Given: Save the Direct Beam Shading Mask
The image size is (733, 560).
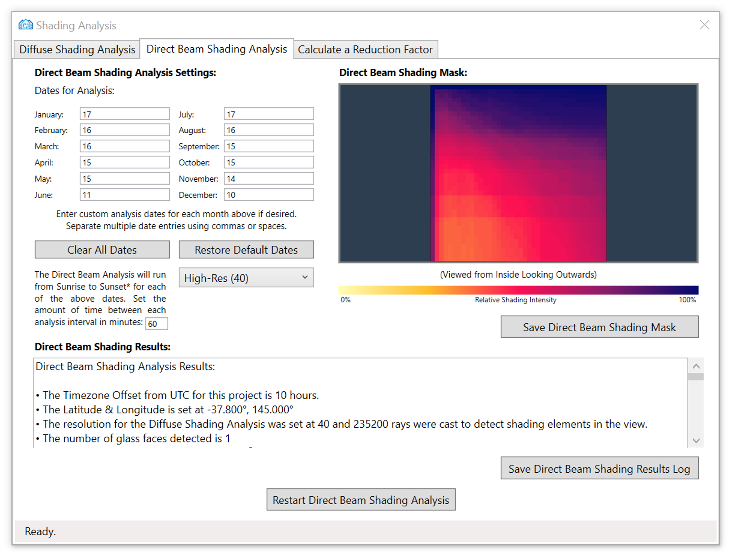Looking at the screenshot, I should 599,327.
